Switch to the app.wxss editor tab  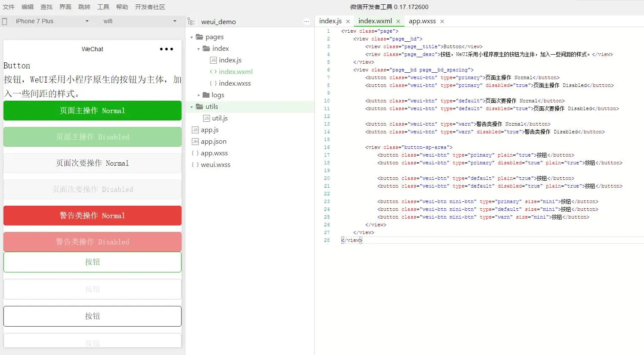[422, 21]
